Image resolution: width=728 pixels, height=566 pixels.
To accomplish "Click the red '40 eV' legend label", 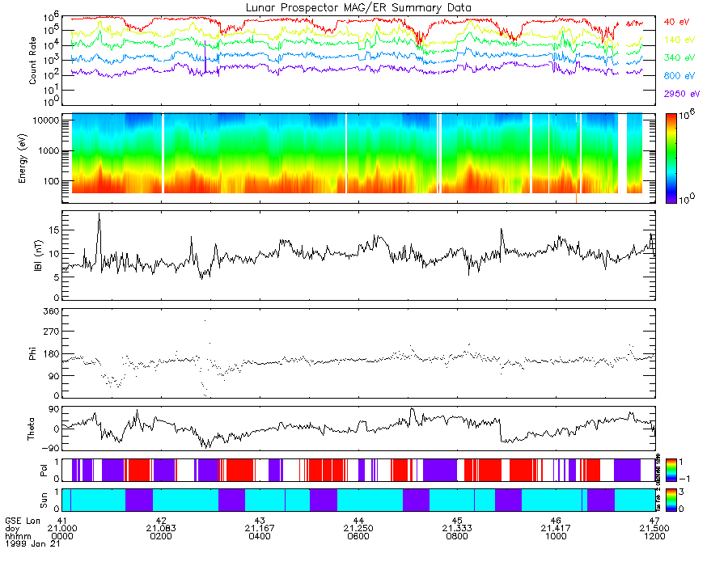I will pos(676,22).
